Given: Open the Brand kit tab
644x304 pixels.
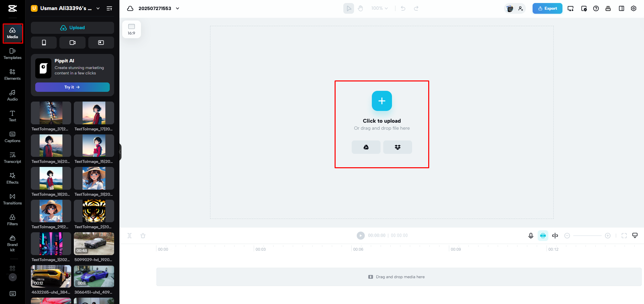Looking at the screenshot, I should 12,244.
